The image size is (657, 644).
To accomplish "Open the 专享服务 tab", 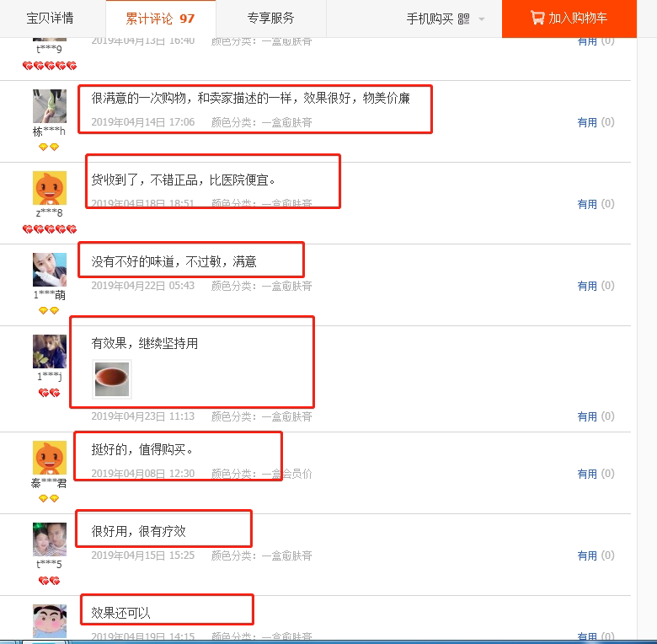I will (x=270, y=18).
